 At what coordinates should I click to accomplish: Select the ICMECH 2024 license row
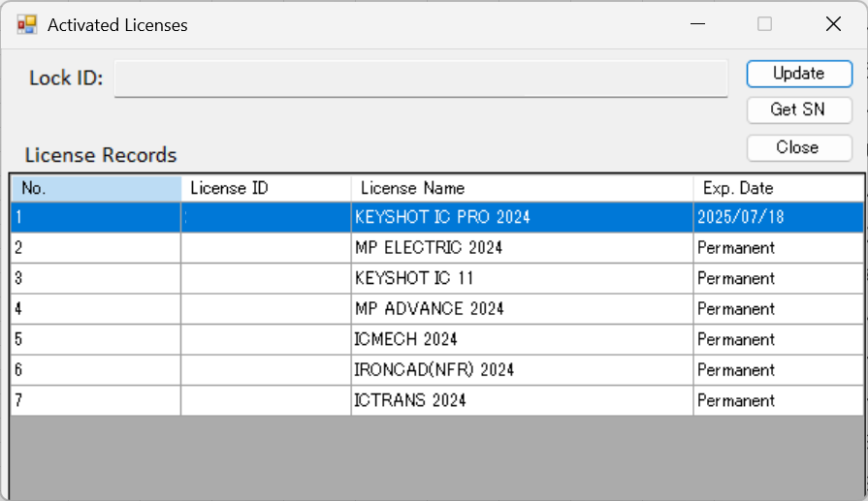405,339
